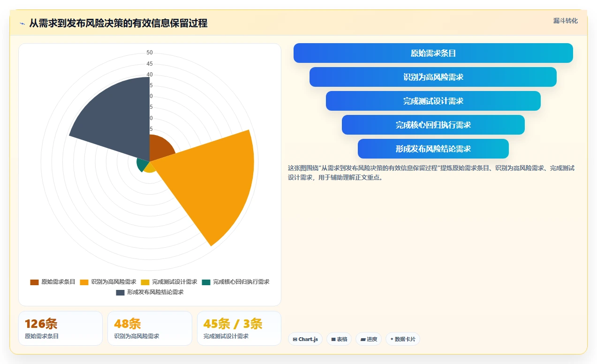The width and height of the screenshot is (597, 364).
Task: Toggle 完成测试设计需求 legend swatch
Action: click(145, 282)
